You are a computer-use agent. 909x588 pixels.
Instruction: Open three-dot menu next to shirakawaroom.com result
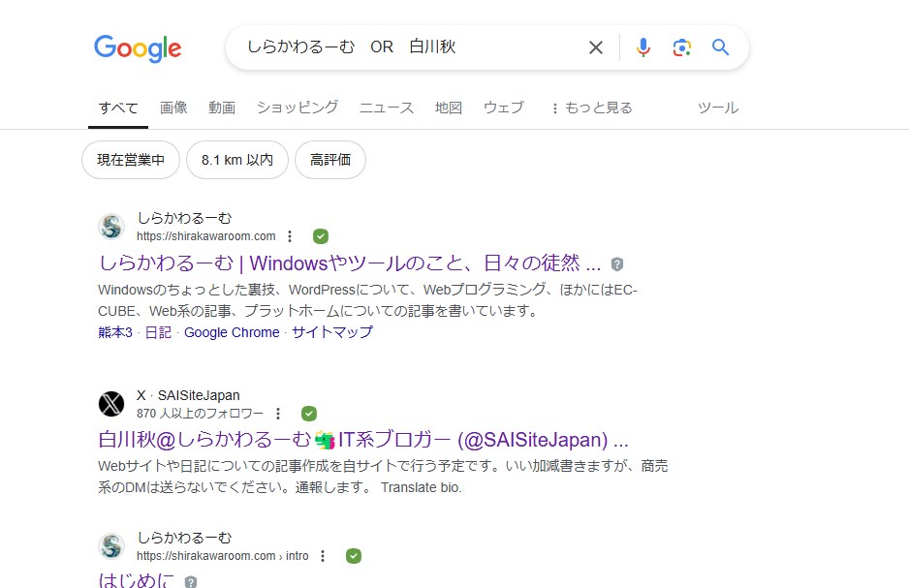tap(290, 236)
